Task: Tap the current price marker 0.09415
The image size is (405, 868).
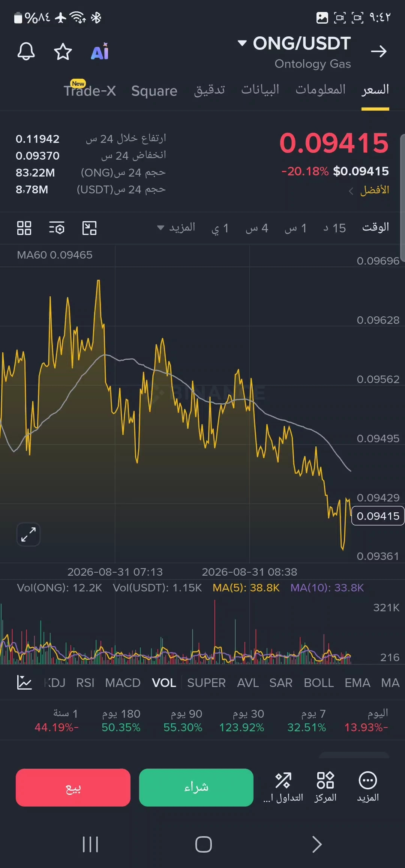Action: [x=378, y=516]
